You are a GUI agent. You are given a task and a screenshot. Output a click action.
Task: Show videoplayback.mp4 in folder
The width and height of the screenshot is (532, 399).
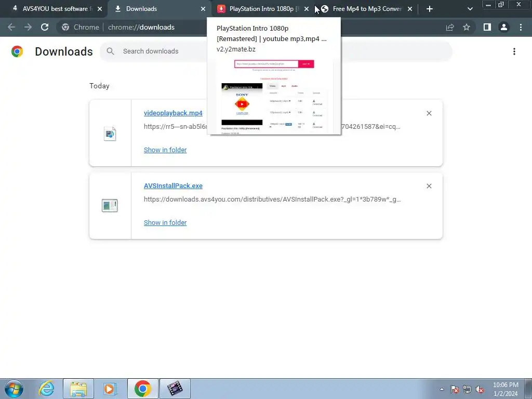pos(165,150)
